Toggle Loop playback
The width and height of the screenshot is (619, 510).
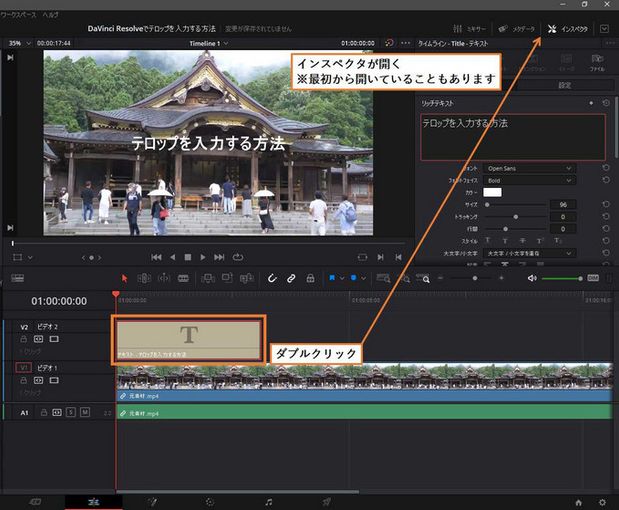point(238,257)
